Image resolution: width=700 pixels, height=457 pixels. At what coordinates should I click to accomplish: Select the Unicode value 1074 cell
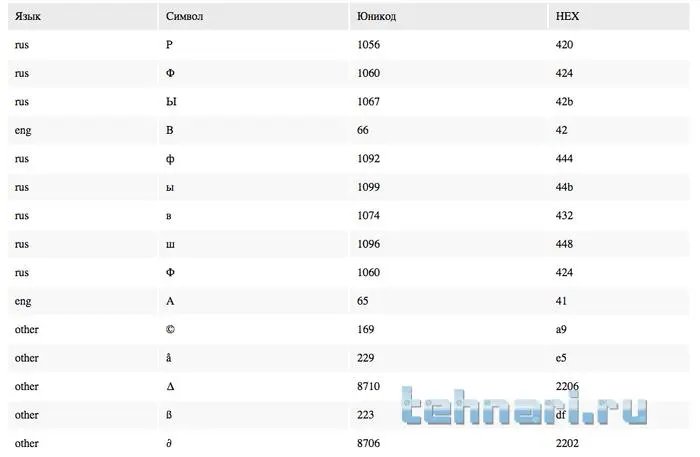click(369, 215)
